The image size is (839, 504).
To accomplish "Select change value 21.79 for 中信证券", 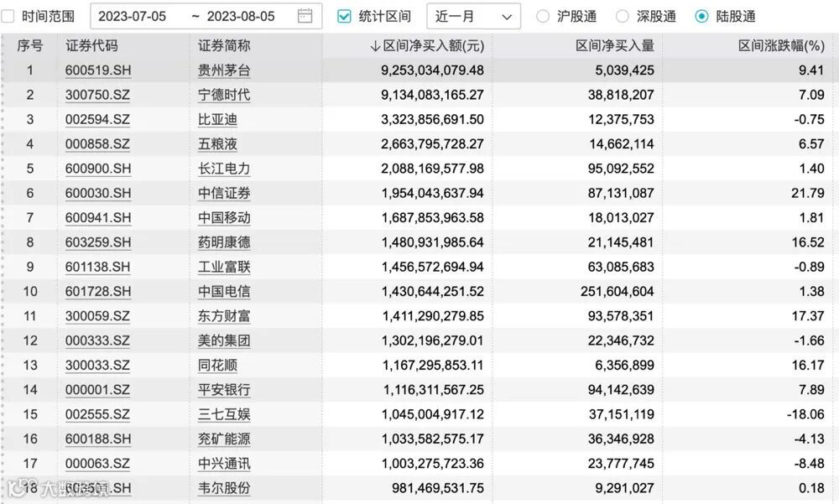I will 807,194.
